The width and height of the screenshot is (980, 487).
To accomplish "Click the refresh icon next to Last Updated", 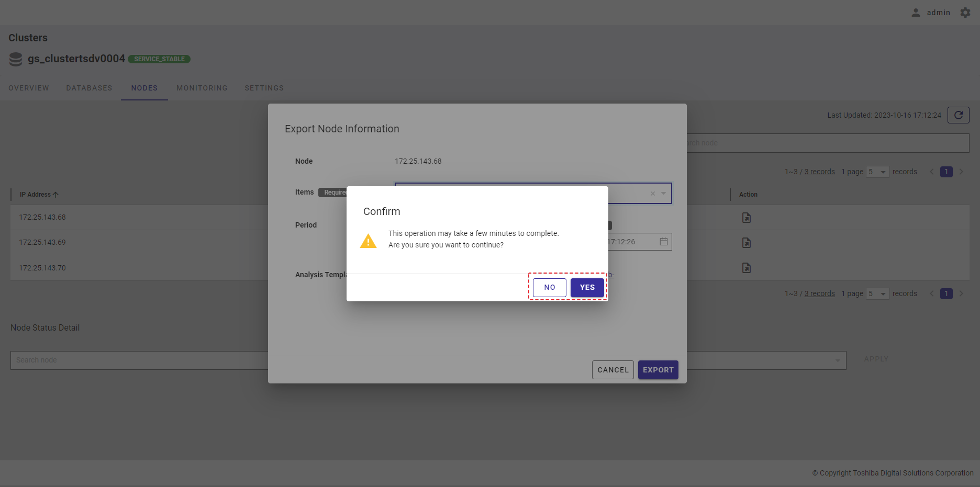I will pyautogui.click(x=958, y=115).
